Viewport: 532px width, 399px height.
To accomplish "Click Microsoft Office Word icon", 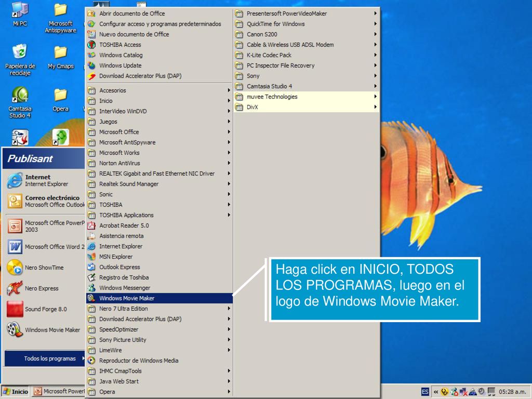I will 15,247.
